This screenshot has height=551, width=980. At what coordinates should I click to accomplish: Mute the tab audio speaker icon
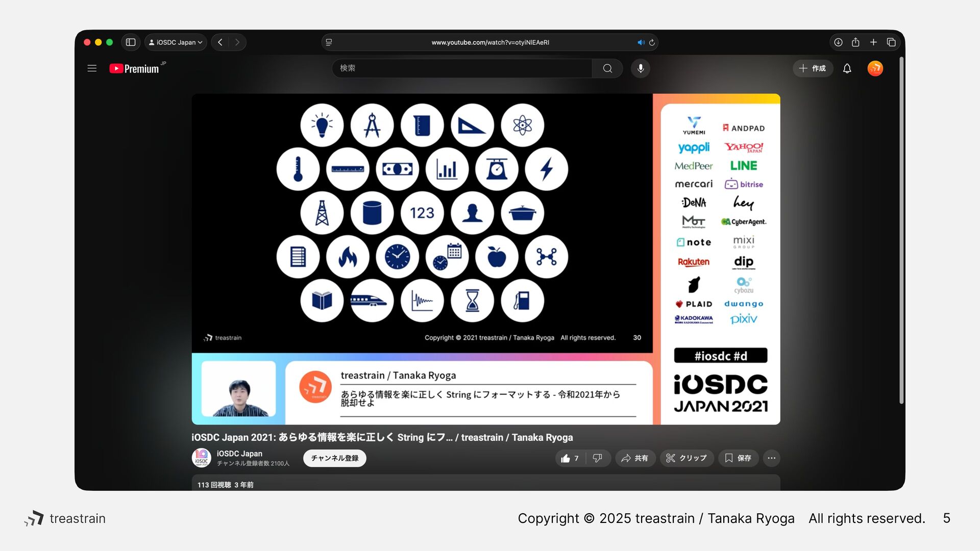(641, 42)
